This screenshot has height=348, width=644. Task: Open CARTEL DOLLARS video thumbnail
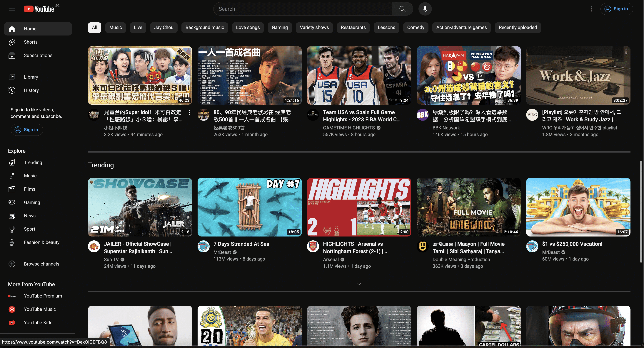[468, 326]
